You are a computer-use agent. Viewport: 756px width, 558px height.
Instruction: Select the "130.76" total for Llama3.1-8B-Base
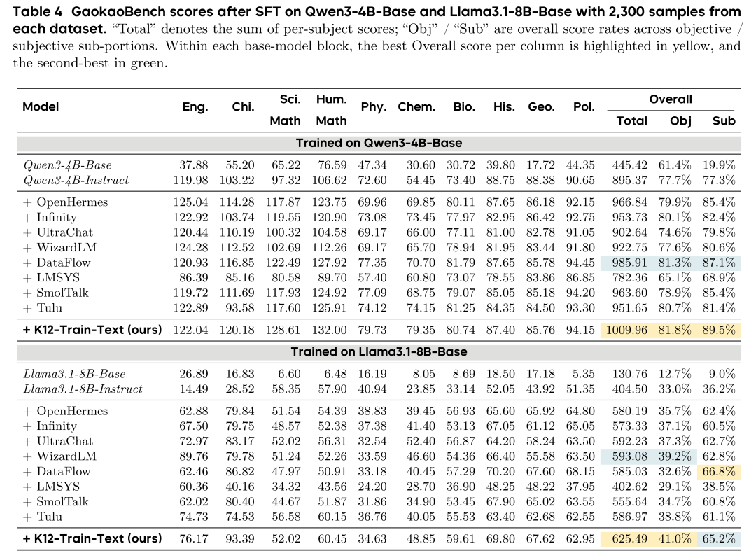pyautogui.click(x=630, y=374)
